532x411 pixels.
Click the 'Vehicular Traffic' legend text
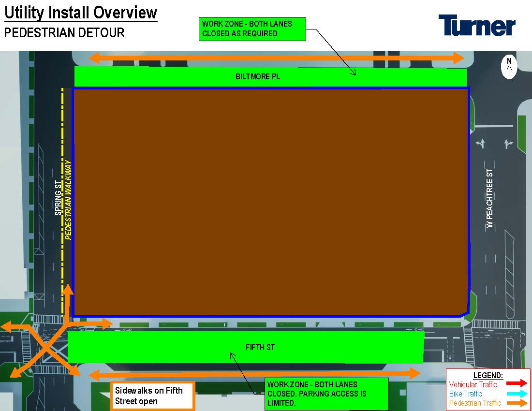(473, 384)
